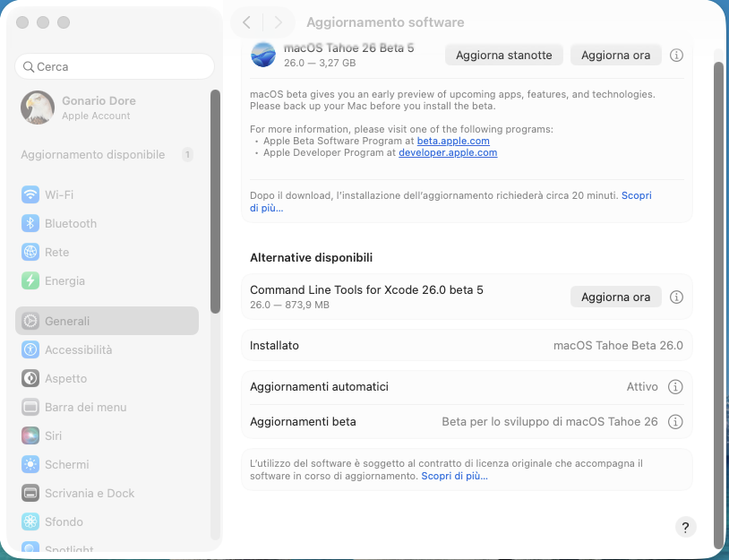This screenshot has width=729, height=560.
Task: Click Scopri di più installation link
Action: 637,195
